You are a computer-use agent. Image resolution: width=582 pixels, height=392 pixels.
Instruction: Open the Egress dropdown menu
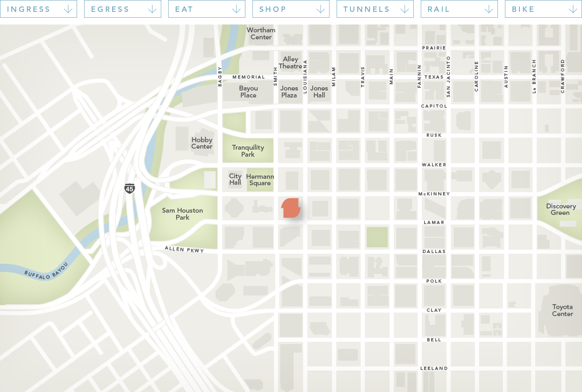(x=122, y=9)
